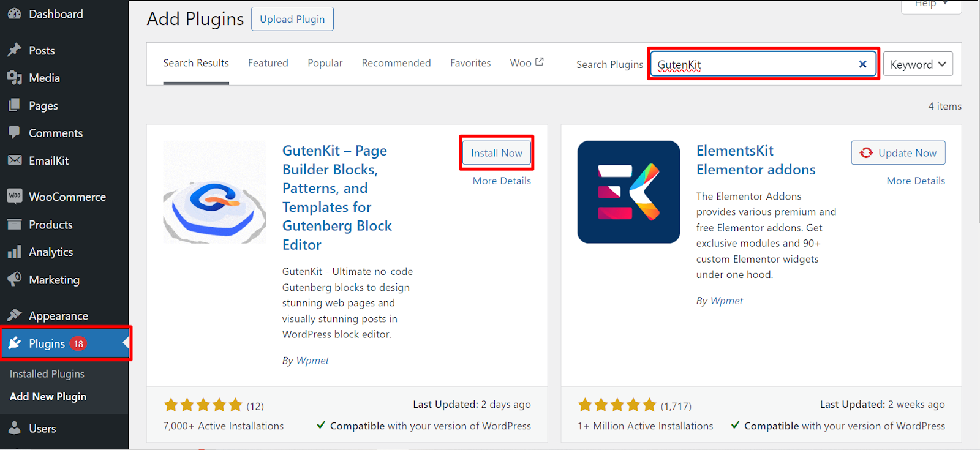Click the Users person icon

tap(15, 428)
